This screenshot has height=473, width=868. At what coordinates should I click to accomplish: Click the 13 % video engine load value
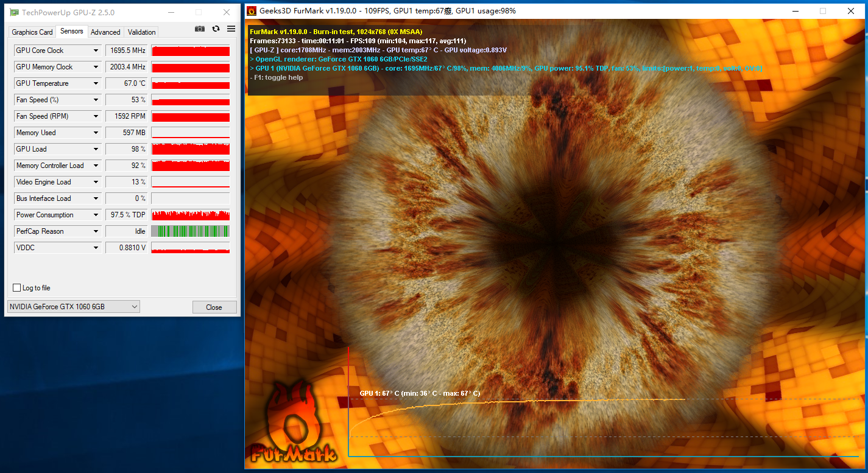(127, 182)
